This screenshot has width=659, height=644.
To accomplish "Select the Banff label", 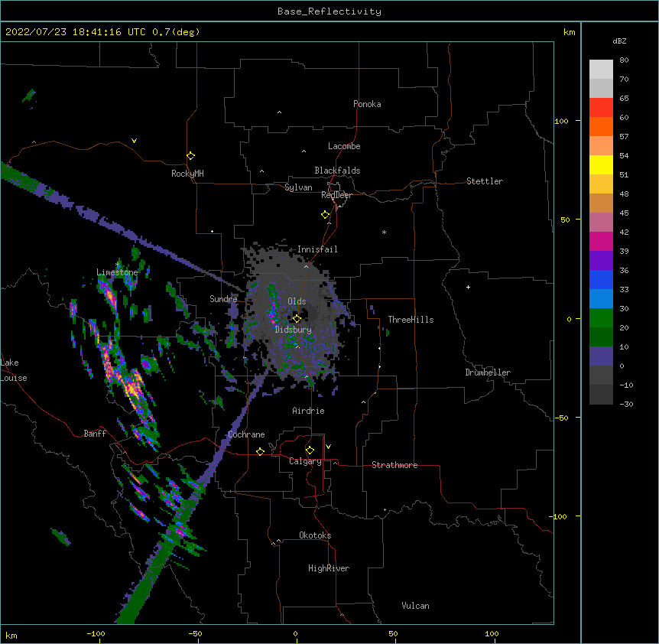I will click(95, 434).
